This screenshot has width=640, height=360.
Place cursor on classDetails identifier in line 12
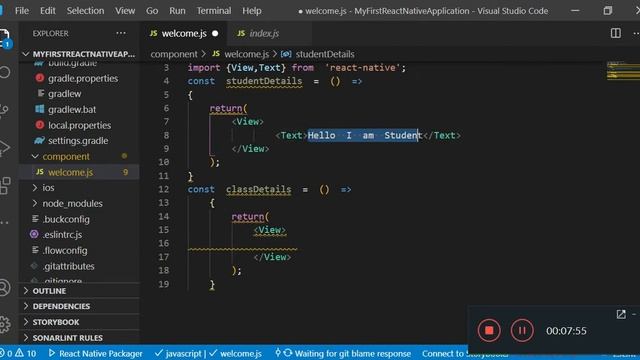[259, 189]
